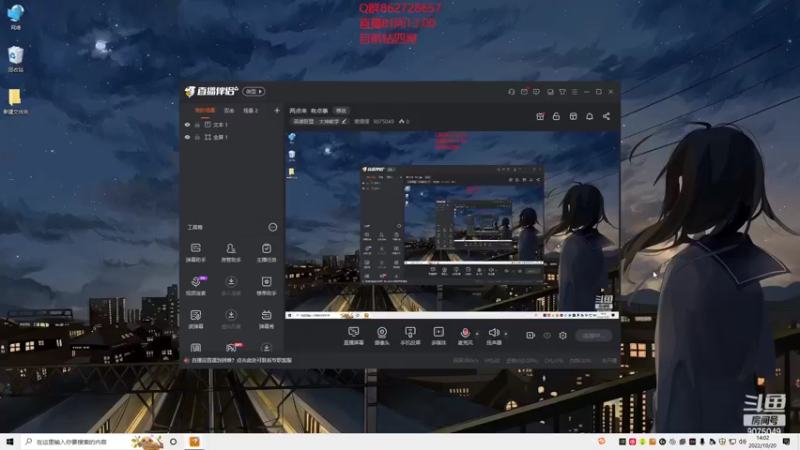Open the Recycle Bin desktop icon
This screenshot has width=800, height=450.
(x=15, y=59)
